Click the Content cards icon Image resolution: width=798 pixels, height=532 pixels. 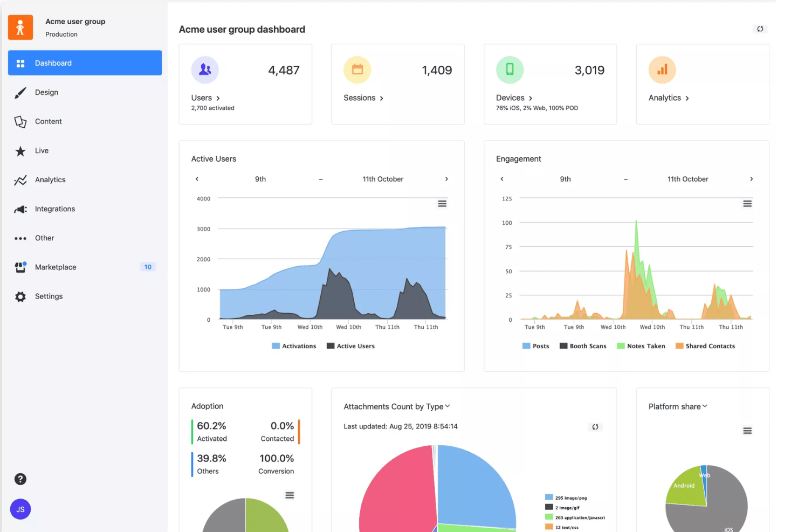point(20,122)
